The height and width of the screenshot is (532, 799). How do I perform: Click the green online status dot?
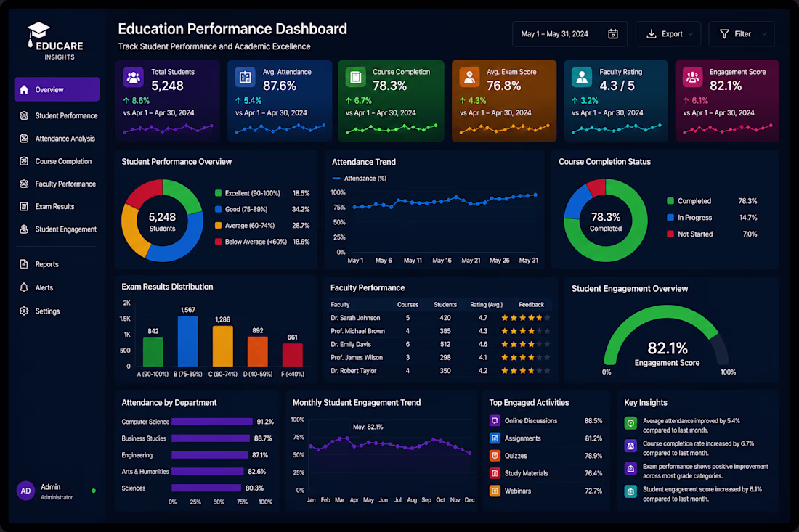coord(93,491)
